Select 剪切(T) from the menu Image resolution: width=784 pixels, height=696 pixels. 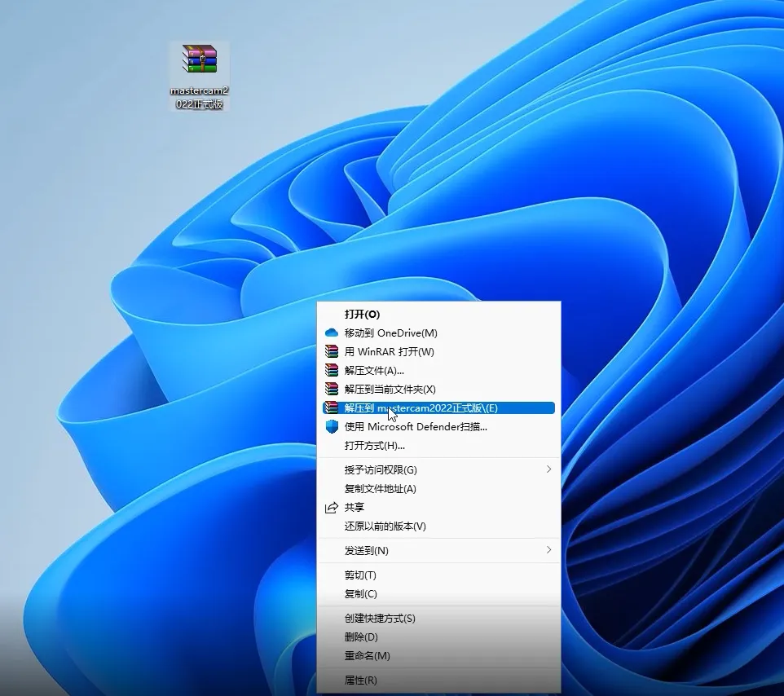point(438,575)
